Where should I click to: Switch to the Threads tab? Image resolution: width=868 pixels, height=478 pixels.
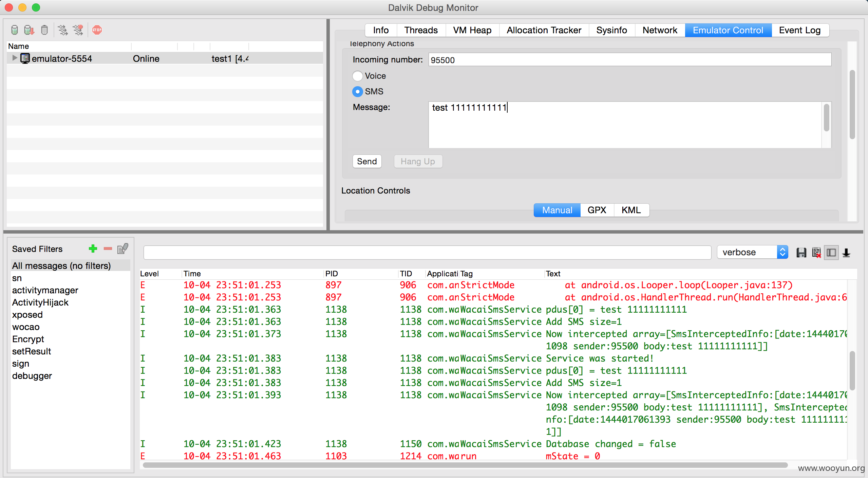point(421,30)
